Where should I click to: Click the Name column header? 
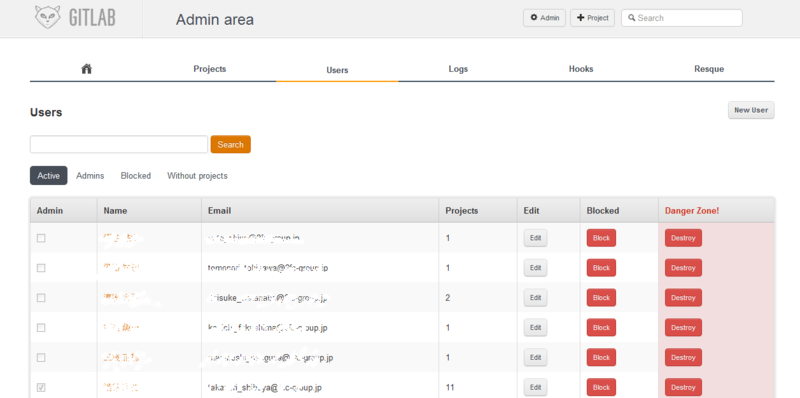(115, 211)
